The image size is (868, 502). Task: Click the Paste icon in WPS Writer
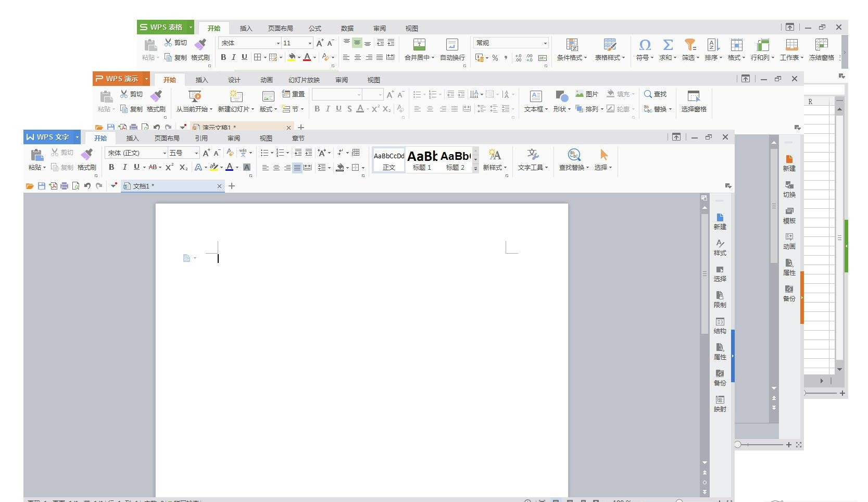coord(36,155)
